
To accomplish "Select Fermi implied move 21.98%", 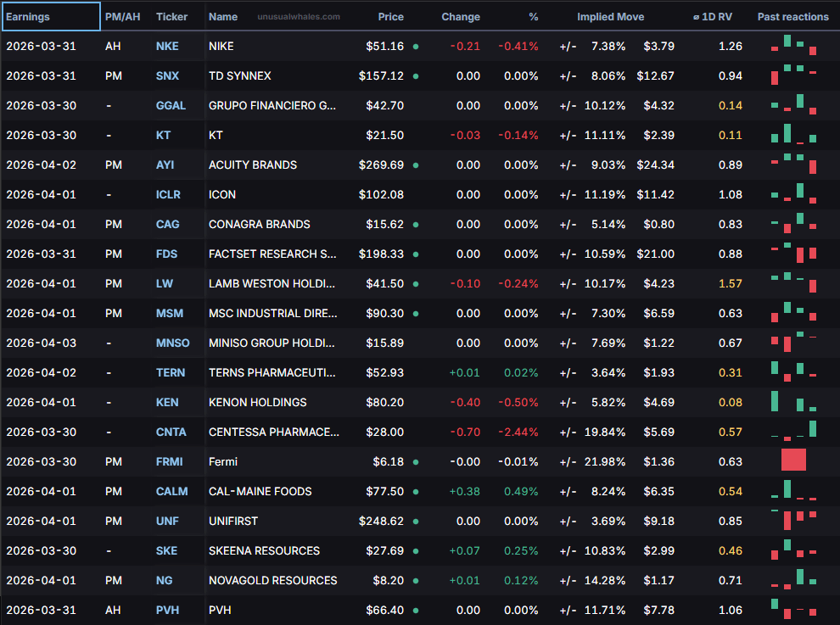I will click(605, 461).
